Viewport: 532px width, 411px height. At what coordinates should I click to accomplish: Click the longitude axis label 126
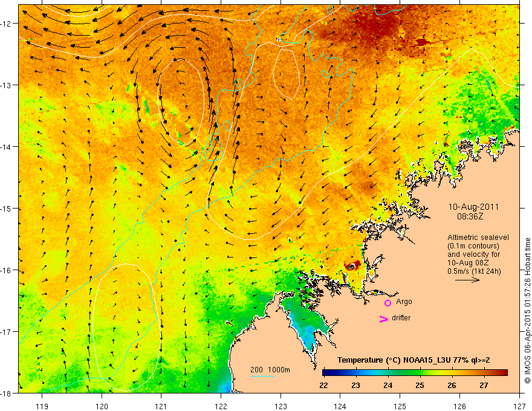459,406
